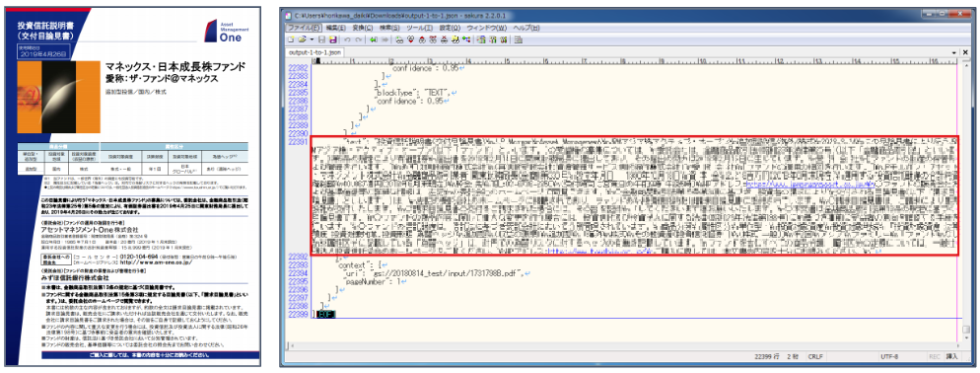Click the vertical scrollbar thumb
This screenshot has width=980, height=373.
[x=966, y=330]
